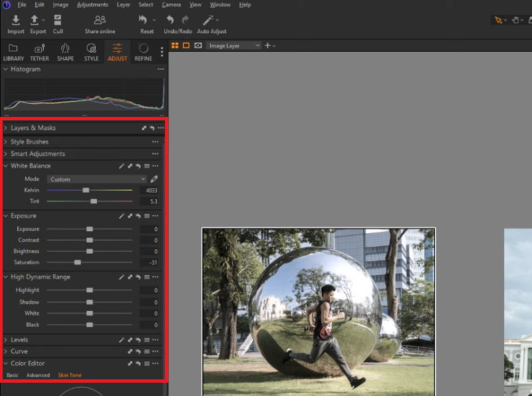Open the SHAPE tool tab
532x396 pixels.
click(x=65, y=52)
